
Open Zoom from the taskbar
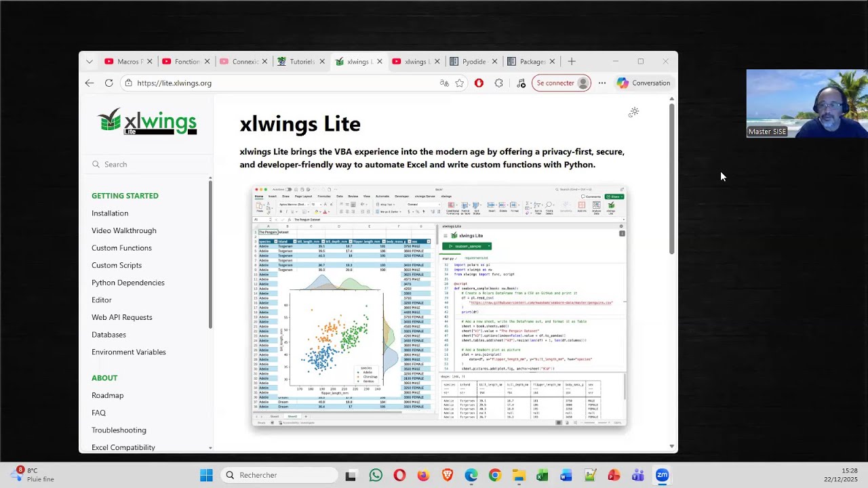pyautogui.click(x=662, y=475)
